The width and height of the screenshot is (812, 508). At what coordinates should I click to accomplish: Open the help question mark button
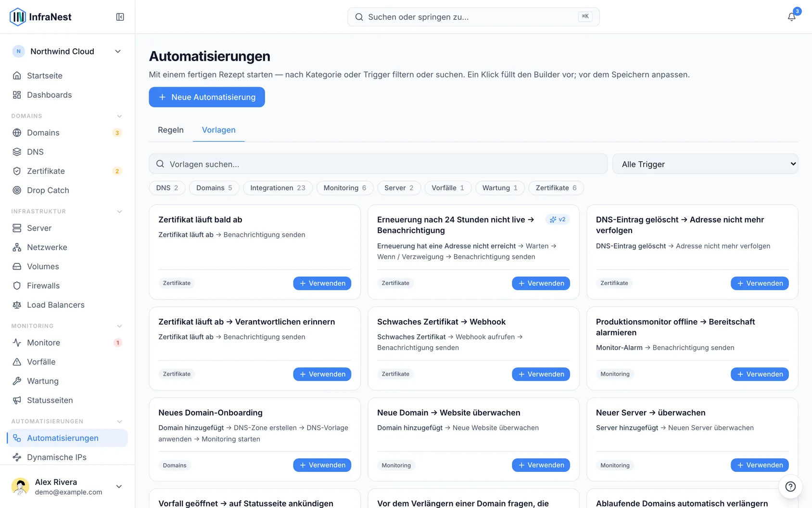(790, 486)
